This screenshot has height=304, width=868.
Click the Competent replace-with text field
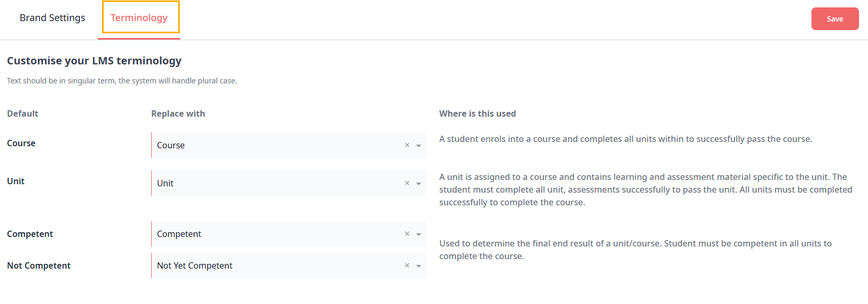coord(275,234)
